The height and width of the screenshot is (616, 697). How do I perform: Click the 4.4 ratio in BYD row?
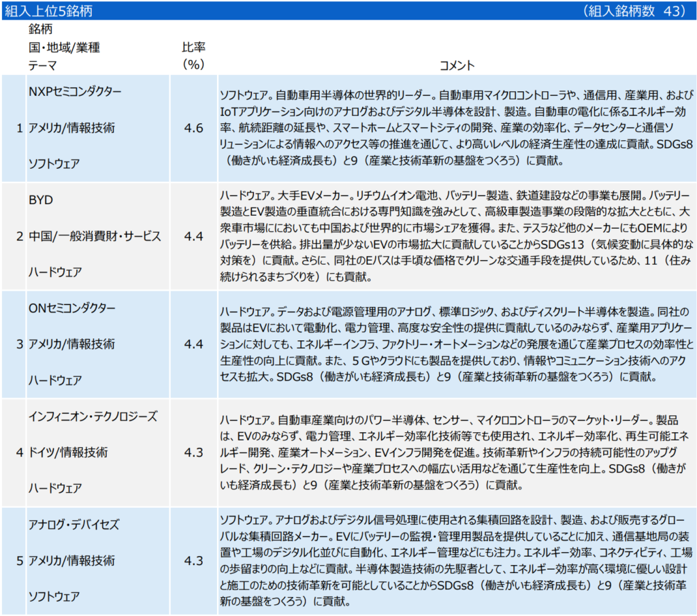(x=194, y=236)
